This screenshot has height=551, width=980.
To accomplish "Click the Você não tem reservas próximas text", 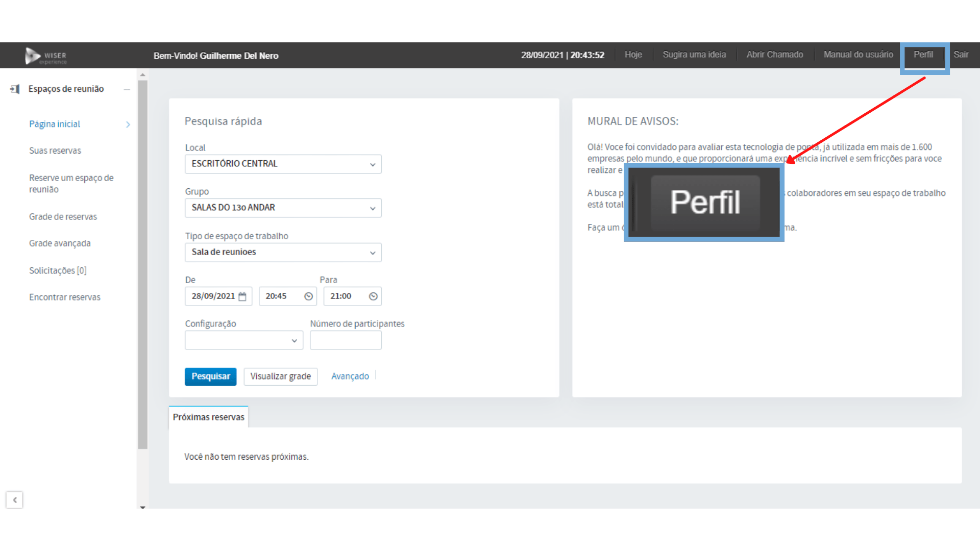I will (x=246, y=457).
